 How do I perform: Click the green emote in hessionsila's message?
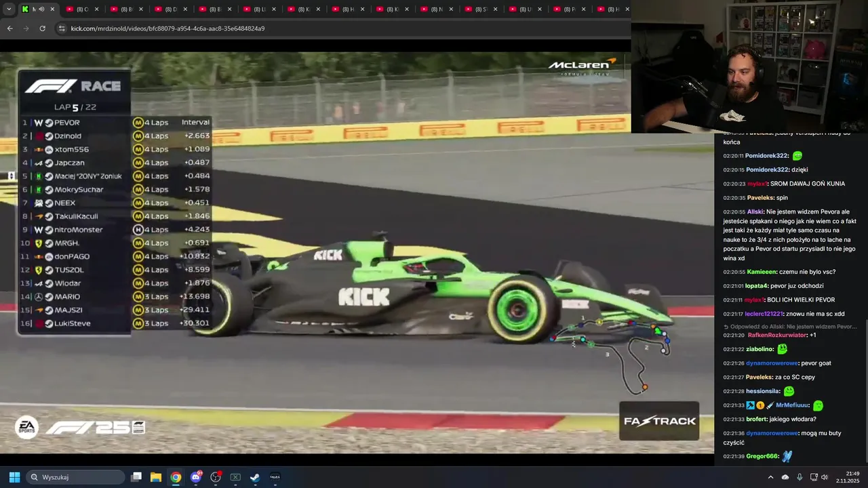[789, 391]
